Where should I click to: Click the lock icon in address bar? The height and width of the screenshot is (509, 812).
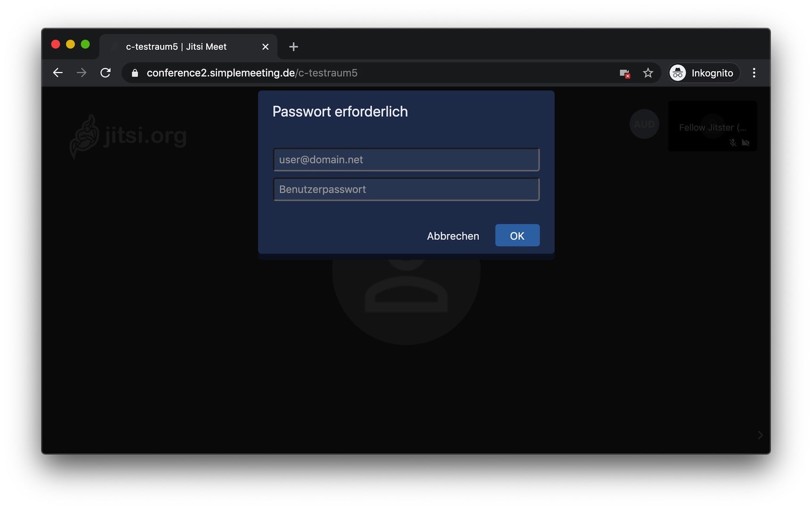click(x=135, y=73)
